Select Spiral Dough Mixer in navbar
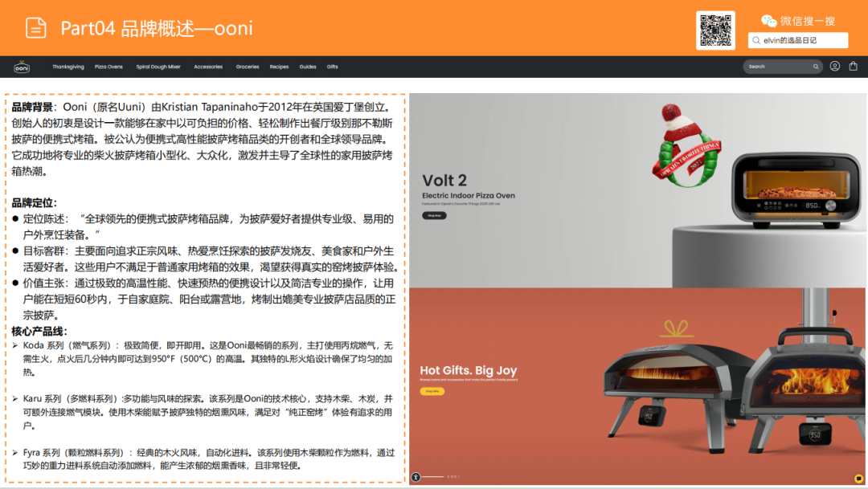Image resolution: width=868 pixels, height=489 pixels. 158,67
